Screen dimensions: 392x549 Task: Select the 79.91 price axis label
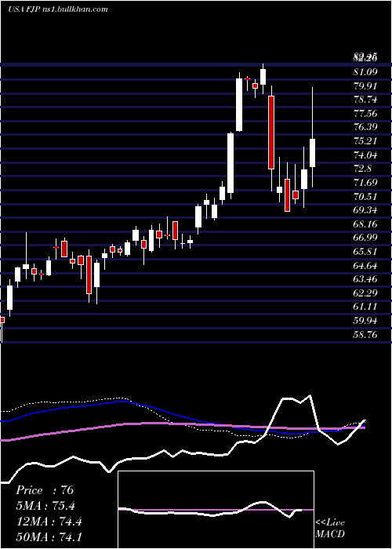(365, 86)
